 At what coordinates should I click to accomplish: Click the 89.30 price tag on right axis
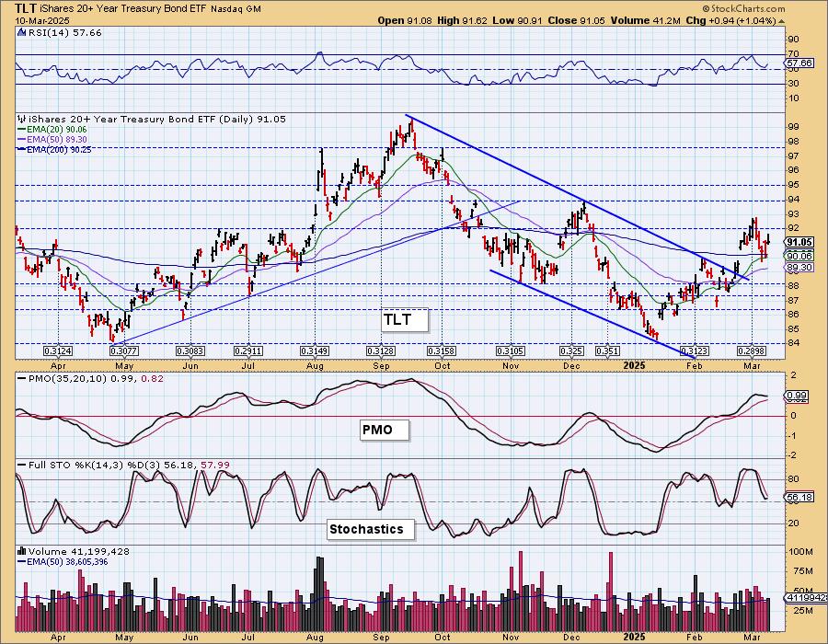[x=799, y=268]
